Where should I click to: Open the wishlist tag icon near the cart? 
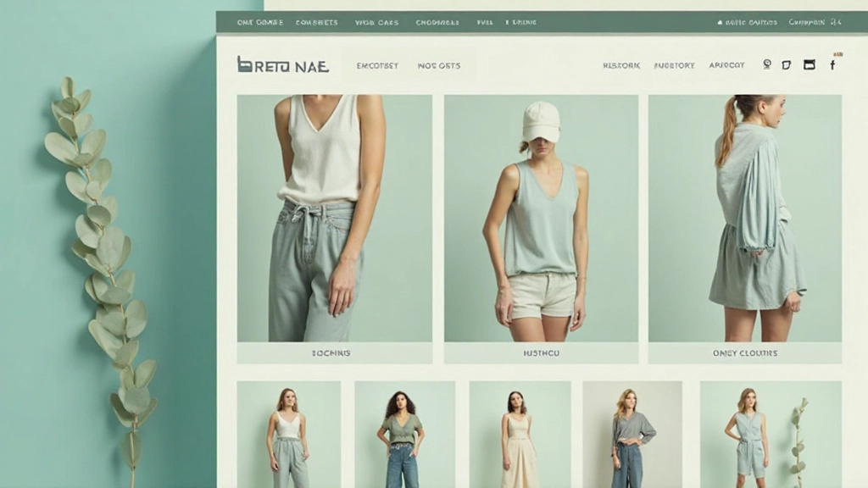(x=785, y=64)
